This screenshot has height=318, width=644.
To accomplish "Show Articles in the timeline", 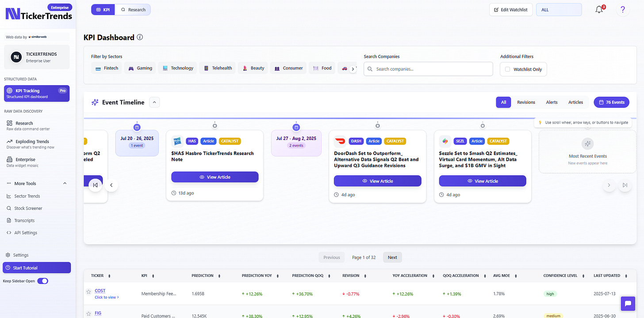I will 575,102.
